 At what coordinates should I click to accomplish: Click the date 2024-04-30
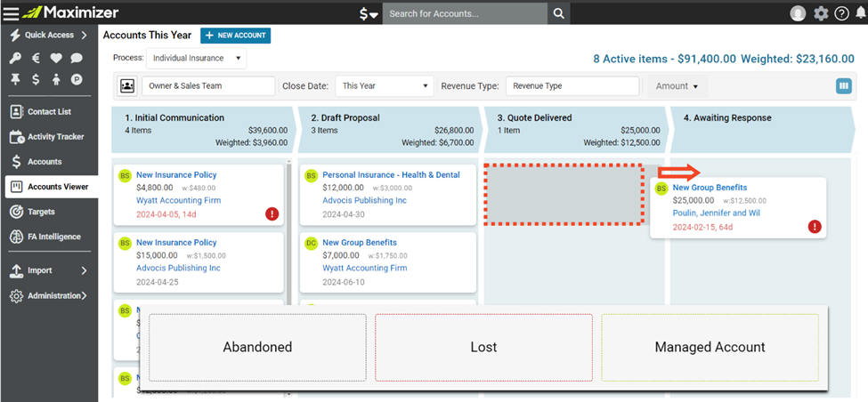(344, 214)
